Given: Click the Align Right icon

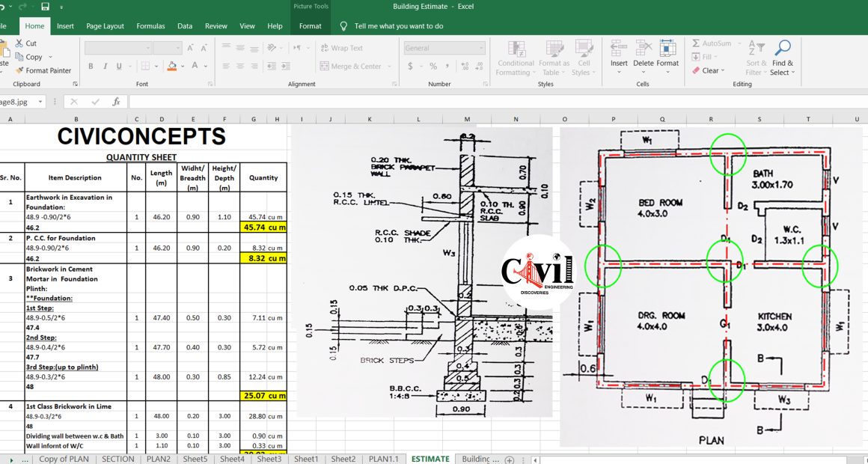Looking at the screenshot, I should [254, 66].
